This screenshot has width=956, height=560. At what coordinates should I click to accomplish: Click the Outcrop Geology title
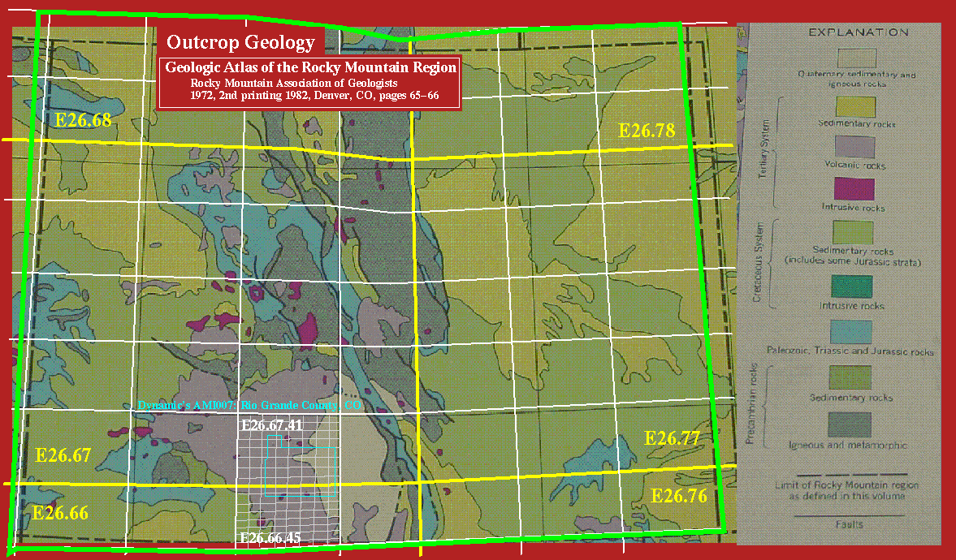pyautogui.click(x=240, y=43)
